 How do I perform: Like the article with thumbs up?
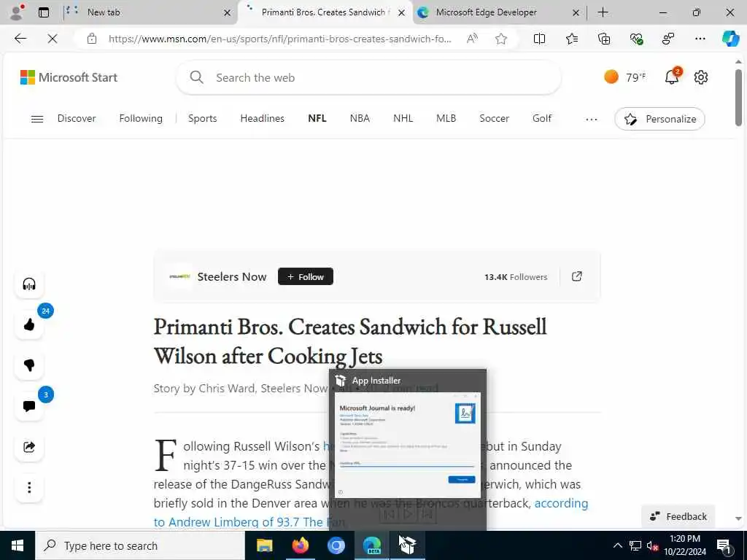point(29,324)
